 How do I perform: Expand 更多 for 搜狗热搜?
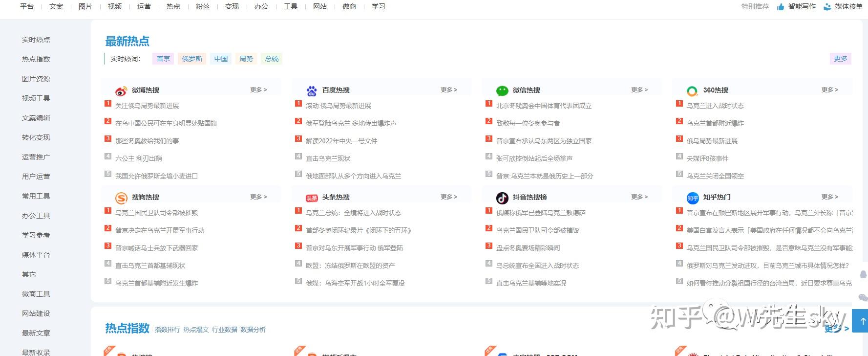coord(258,197)
